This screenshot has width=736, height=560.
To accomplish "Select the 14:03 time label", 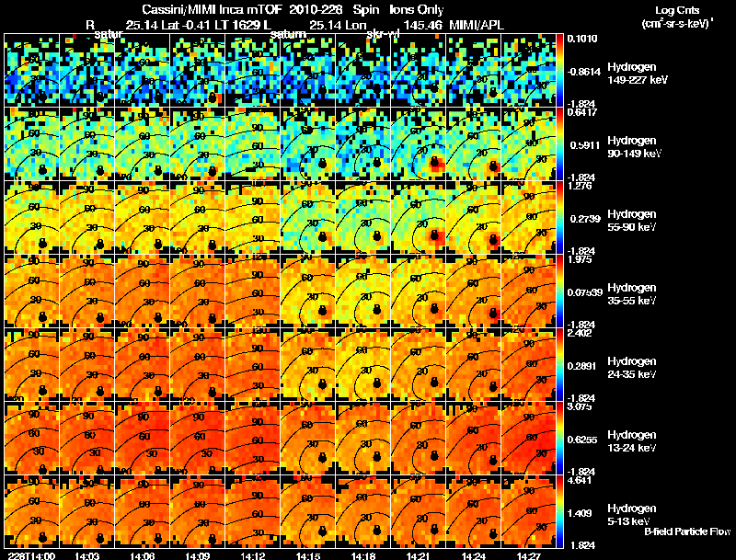I will (x=86, y=555).
